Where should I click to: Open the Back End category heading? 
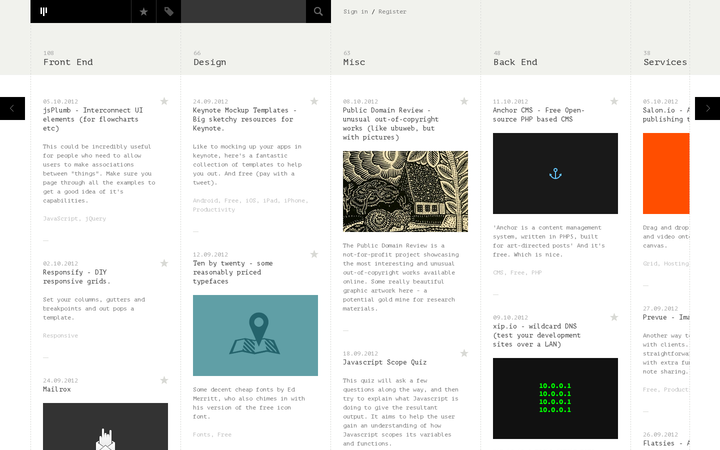pos(515,62)
